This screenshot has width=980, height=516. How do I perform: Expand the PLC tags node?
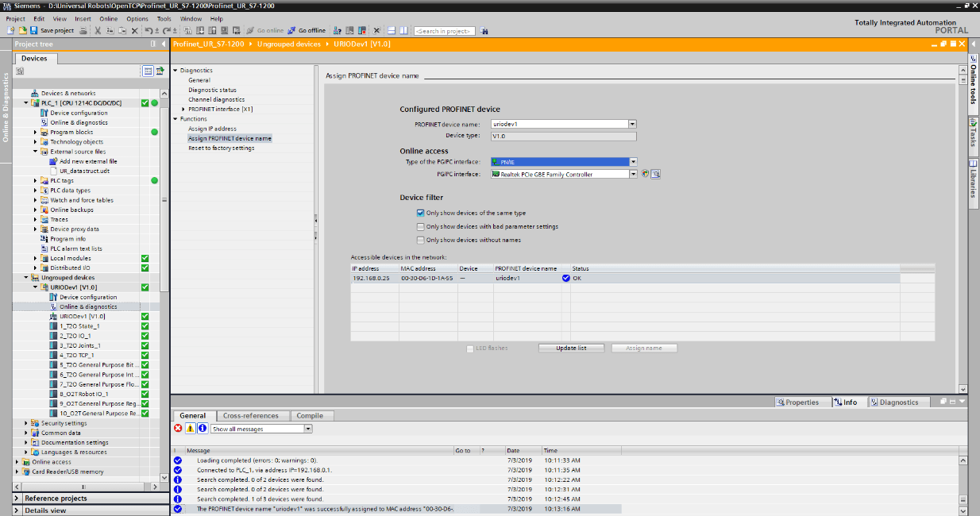pos(36,181)
